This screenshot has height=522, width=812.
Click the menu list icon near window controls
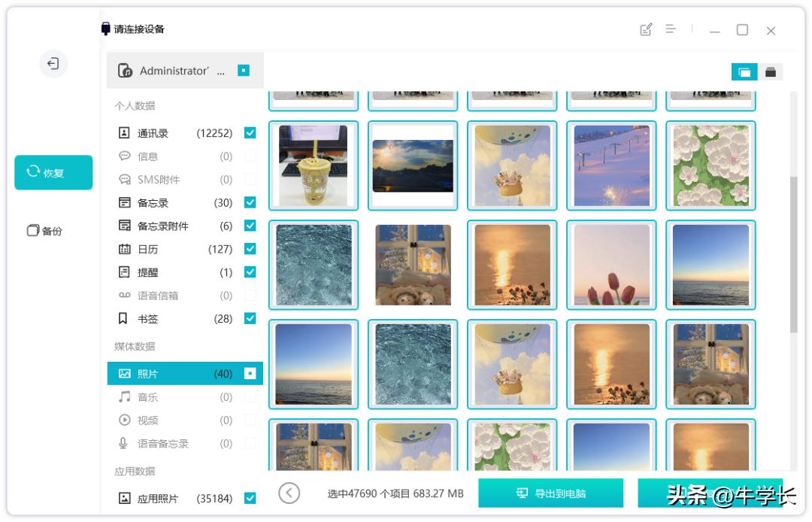[x=671, y=29]
